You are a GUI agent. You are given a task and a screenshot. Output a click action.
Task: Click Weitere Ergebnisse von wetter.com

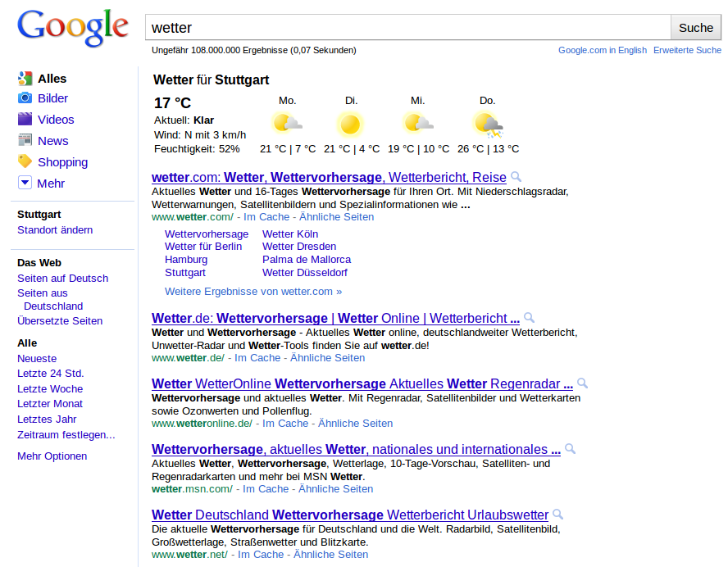tap(253, 292)
